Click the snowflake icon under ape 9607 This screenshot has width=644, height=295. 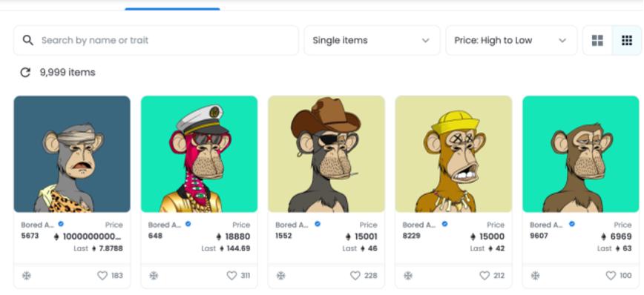pyautogui.click(x=536, y=276)
